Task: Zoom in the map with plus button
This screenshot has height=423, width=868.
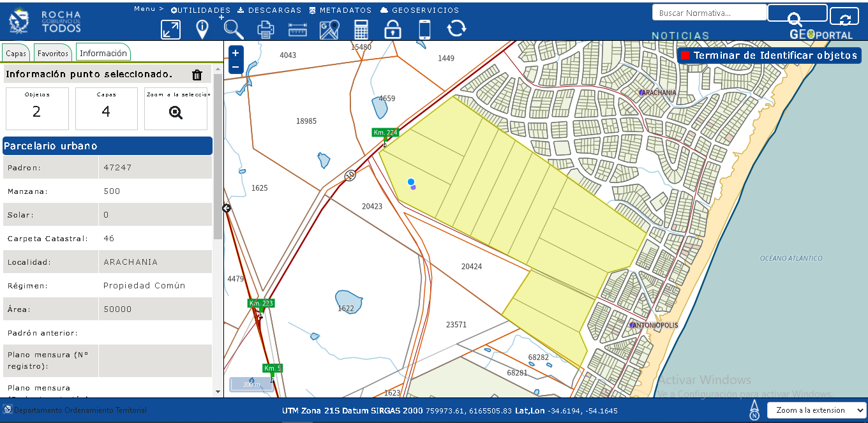Action: 236,53
